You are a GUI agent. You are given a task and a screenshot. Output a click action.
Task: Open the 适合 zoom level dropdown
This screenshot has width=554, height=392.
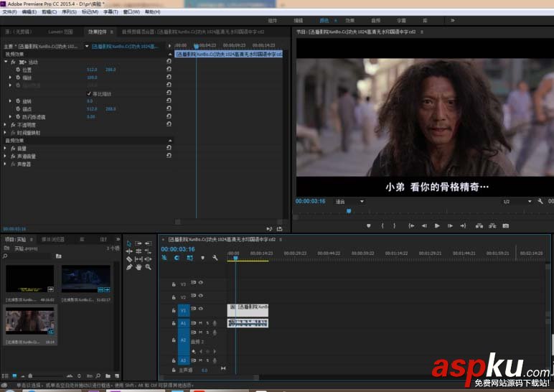coord(349,202)
